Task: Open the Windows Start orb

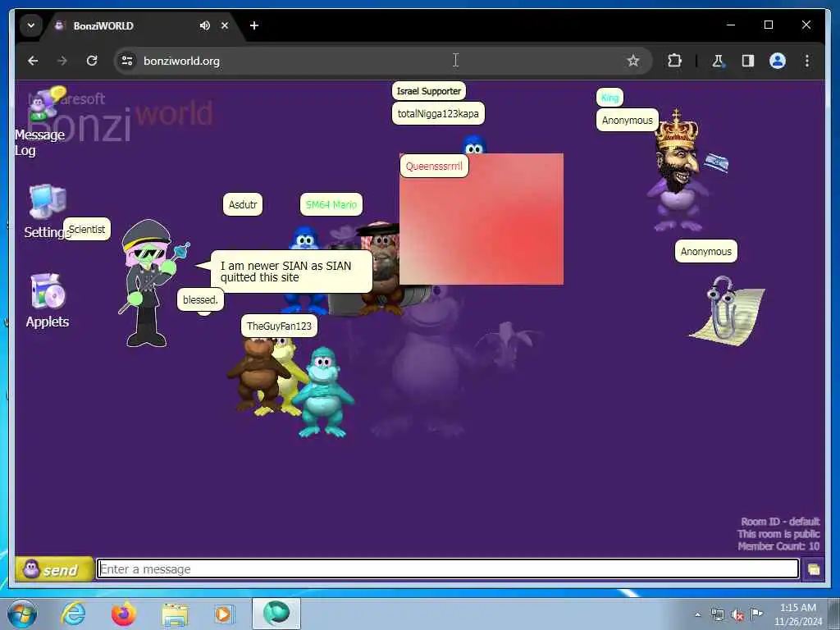Action: pyautogui.click(x=21, y=614)
